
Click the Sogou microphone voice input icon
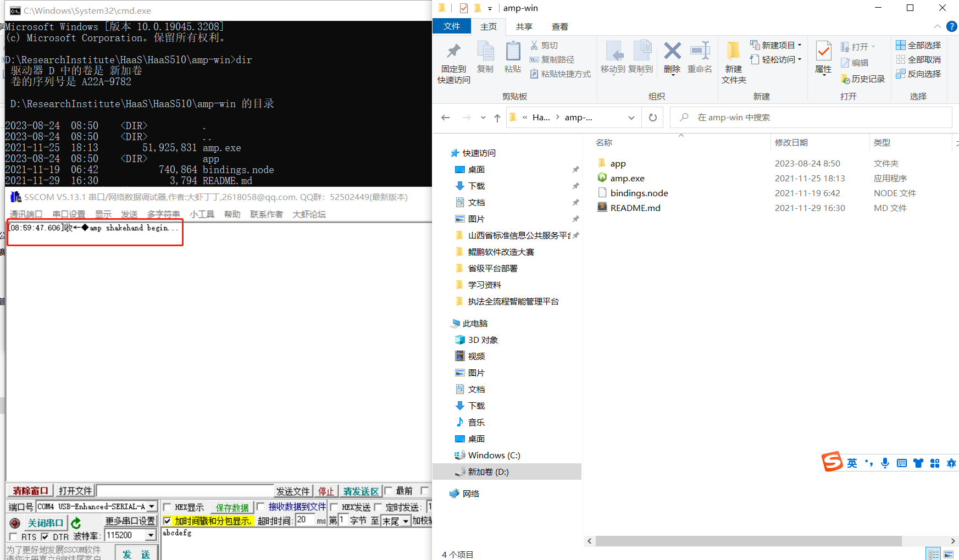point(885,463)
